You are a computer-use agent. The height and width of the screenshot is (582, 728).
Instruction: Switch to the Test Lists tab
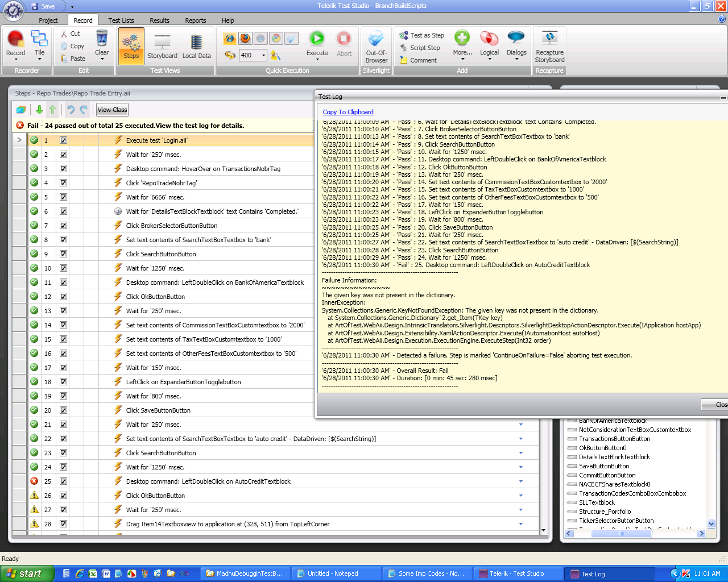pyautogui.click(x=121, y=20)
